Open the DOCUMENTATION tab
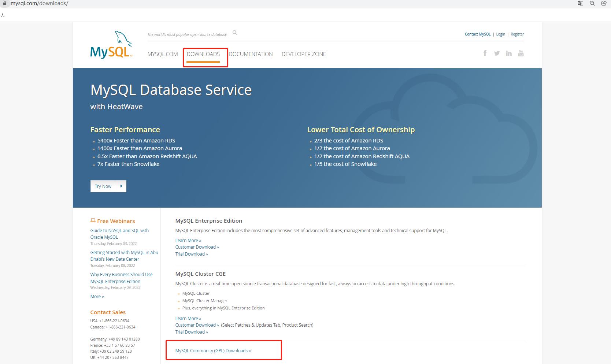 [251, 54]
